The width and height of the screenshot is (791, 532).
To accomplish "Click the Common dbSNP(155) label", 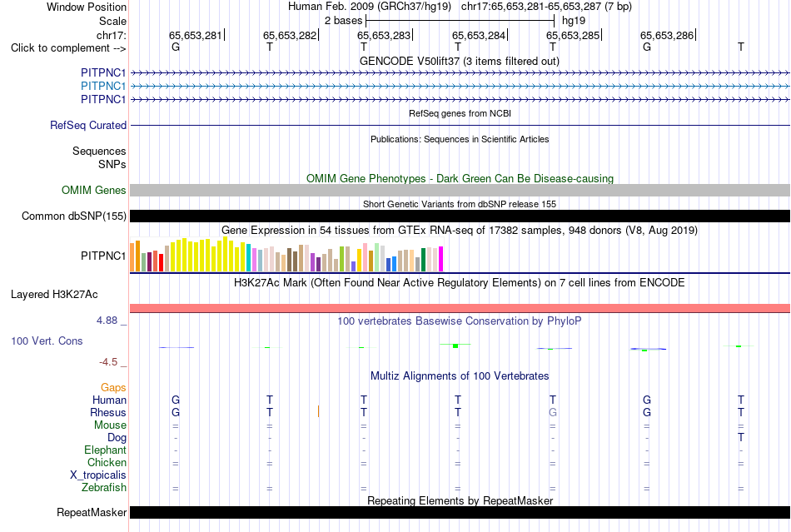I will coord(73,216).
